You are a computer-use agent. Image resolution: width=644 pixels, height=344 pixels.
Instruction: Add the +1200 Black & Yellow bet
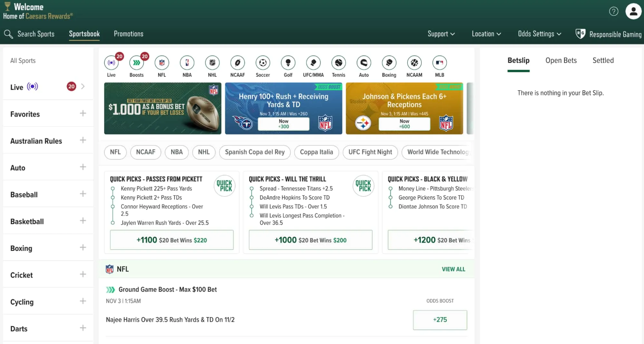tap(431, 240)
